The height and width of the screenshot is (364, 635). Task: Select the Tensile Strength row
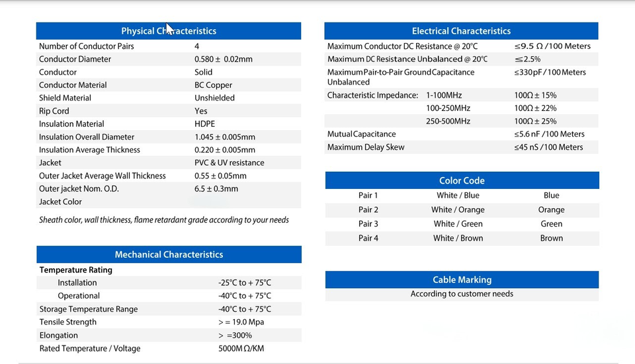click(169, 322)
